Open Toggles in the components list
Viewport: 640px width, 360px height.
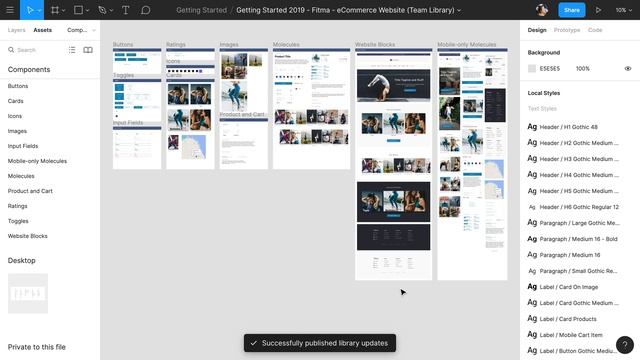[x=18, y=221]
